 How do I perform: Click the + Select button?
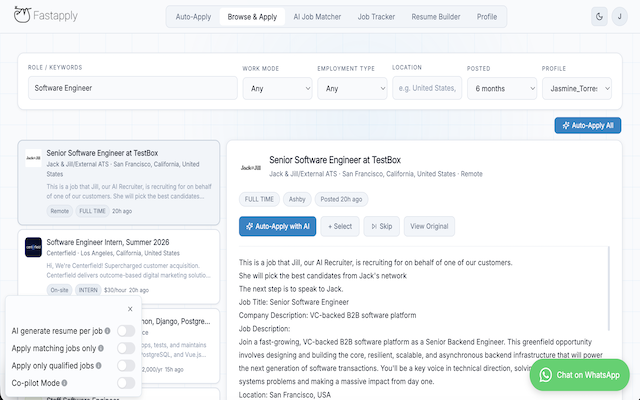[340, 226]
